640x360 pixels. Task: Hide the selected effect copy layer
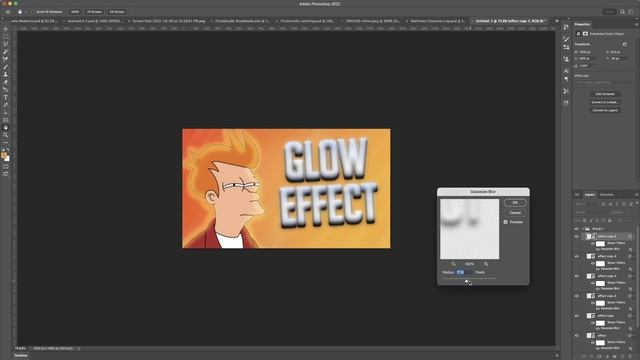(x=576, y=236)
